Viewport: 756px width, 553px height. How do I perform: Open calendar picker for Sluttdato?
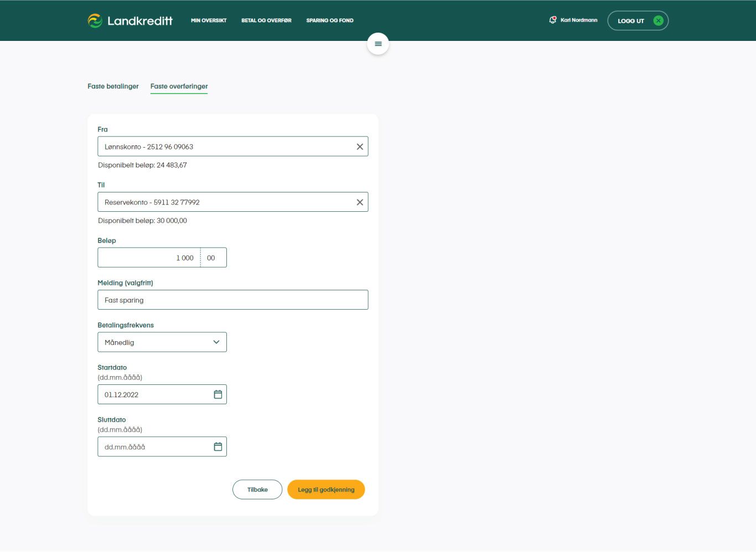coord(218,447)
